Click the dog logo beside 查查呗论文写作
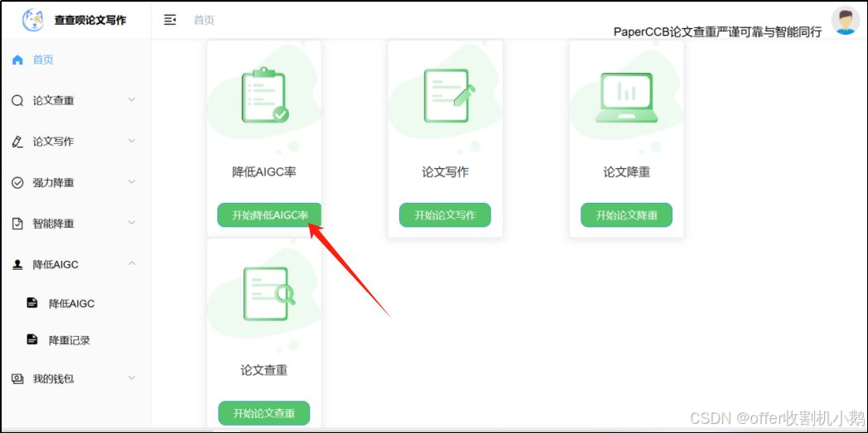 [x=32, y=20]
